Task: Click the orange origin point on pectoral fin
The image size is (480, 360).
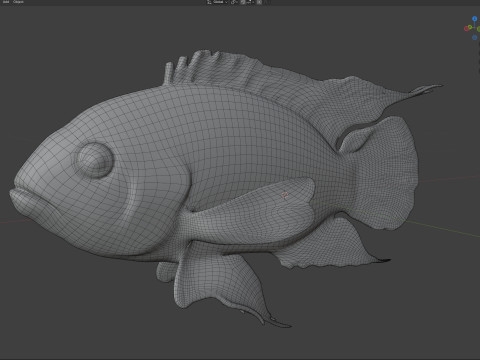Action: pos(284,195)
